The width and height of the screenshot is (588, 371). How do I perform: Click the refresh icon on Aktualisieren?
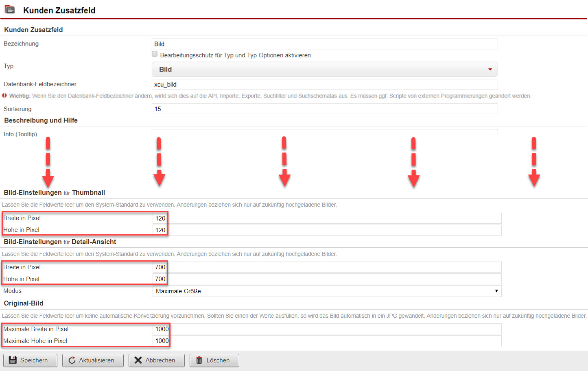pyautogui.click(x=72, y=360)
